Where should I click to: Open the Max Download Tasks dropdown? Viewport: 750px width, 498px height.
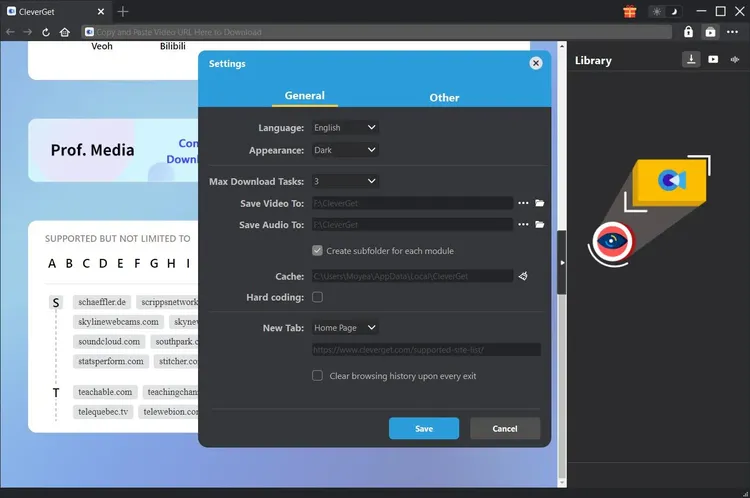coord(344,182)
